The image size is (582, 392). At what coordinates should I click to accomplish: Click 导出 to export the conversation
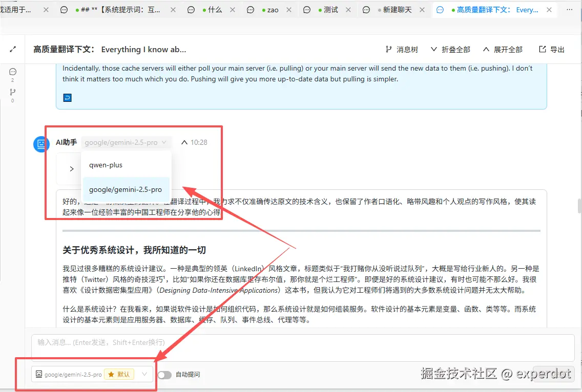(552, 49)
